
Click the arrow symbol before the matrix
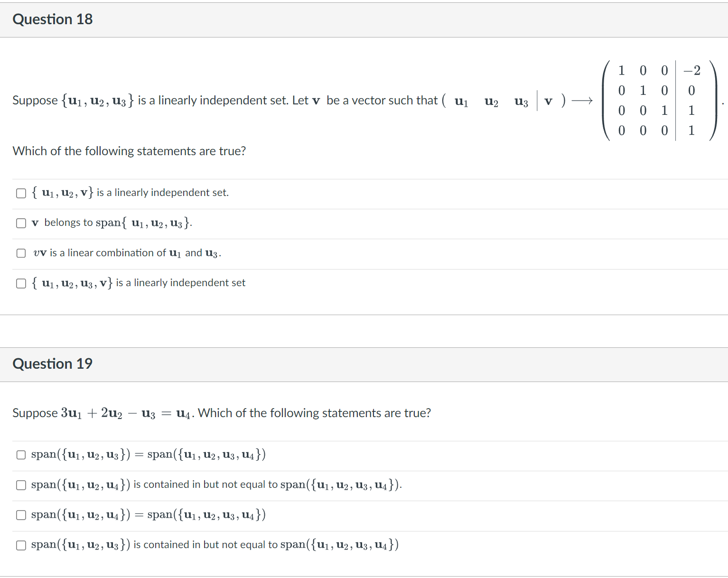click(x=581, y=100)
